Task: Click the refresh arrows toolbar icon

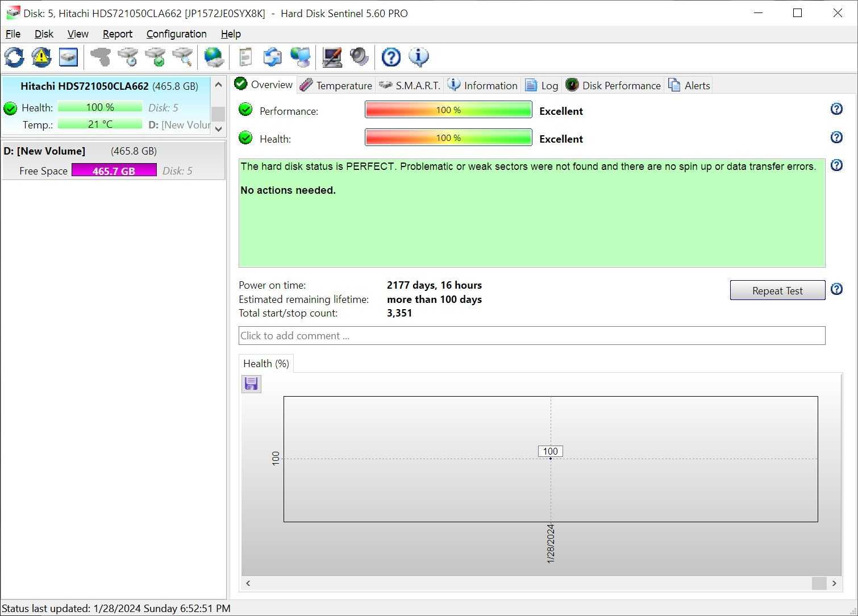Action: (x=14, y=57)
